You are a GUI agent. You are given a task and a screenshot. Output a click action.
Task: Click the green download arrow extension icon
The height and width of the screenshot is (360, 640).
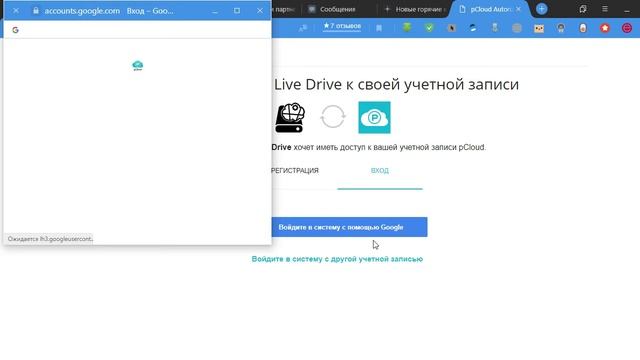coord(407,27)
